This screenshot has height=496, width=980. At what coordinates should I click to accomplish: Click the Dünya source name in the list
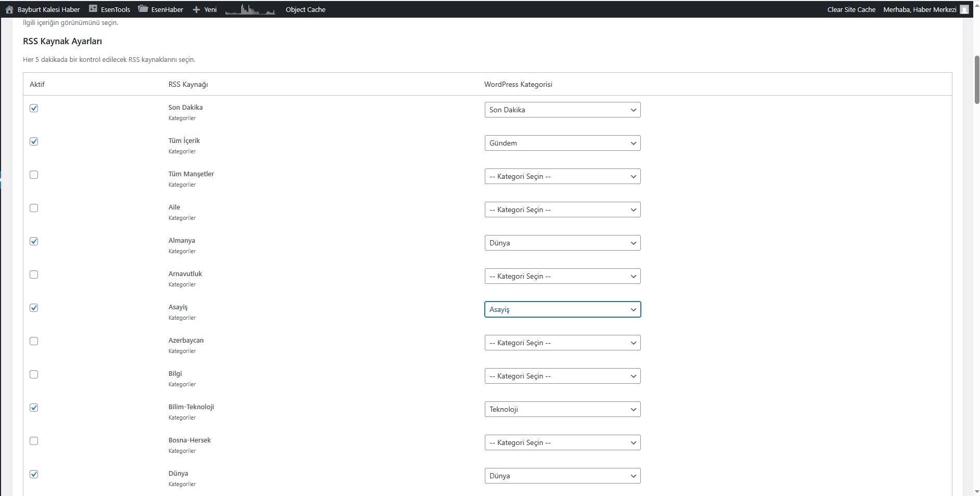tap(178, 473)
